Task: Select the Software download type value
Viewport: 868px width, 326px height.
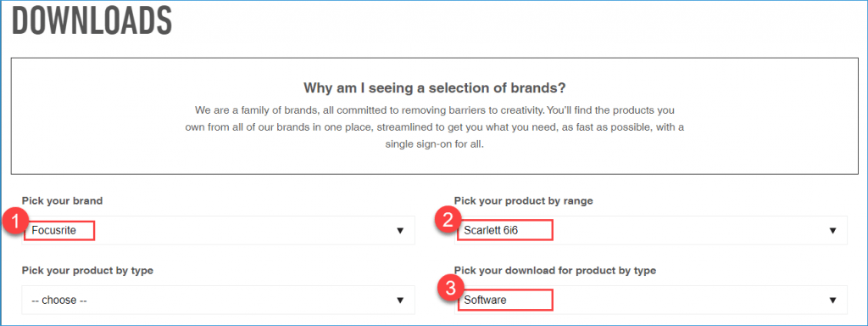Action: [x=485, y=300]
